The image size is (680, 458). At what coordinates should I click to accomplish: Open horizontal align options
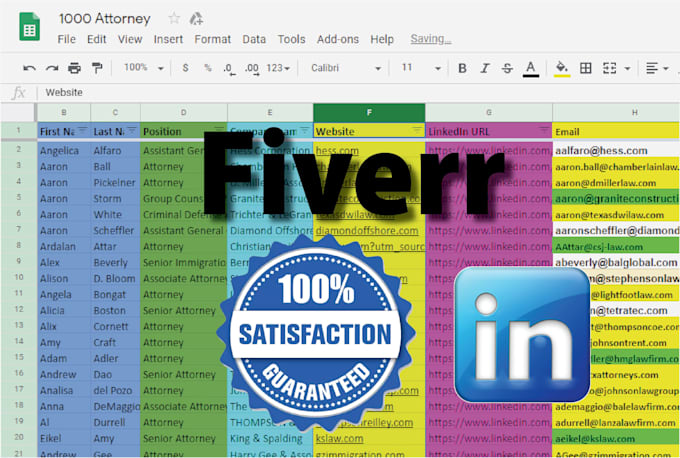tap(656, 68)
